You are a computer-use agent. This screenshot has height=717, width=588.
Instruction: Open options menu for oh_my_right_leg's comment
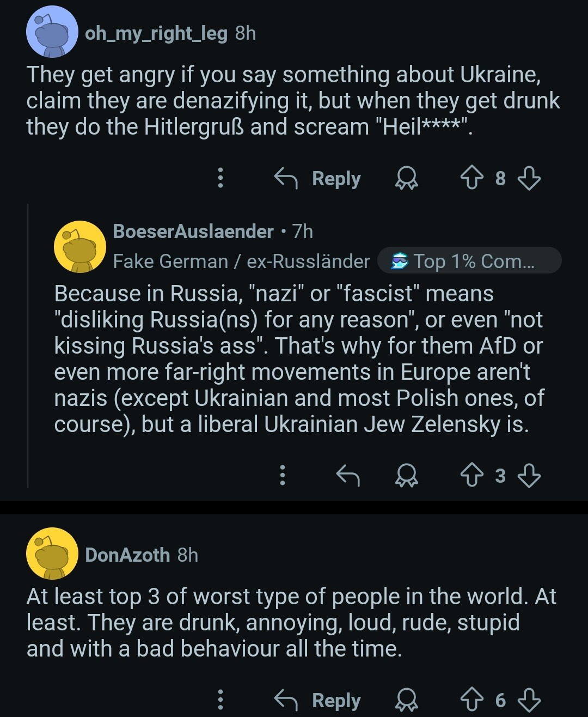(220, 178)
